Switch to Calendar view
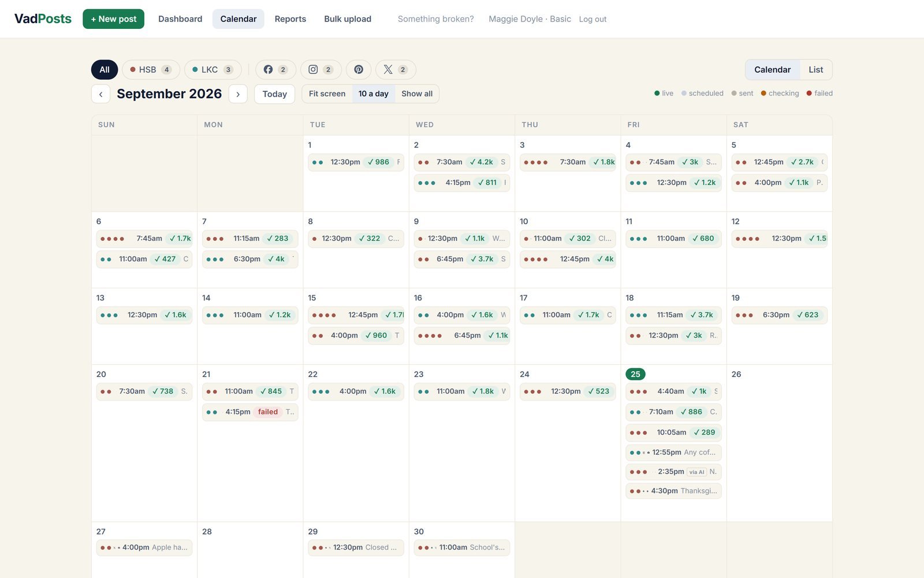The image size is (924, 578). pos(772,69)
